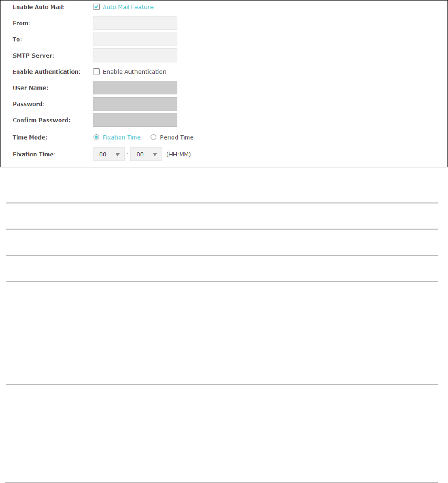Image resolution: width=448 pixels, height=483 pixels.
Task: Open the minutes dropdown for Fixation Time
Action: [146, 154]
